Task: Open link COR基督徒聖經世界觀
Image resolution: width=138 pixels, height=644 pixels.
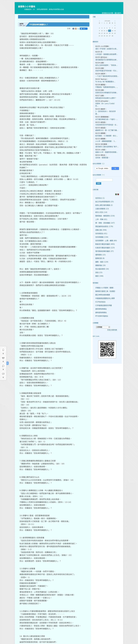Action: (x=103, y=305)
